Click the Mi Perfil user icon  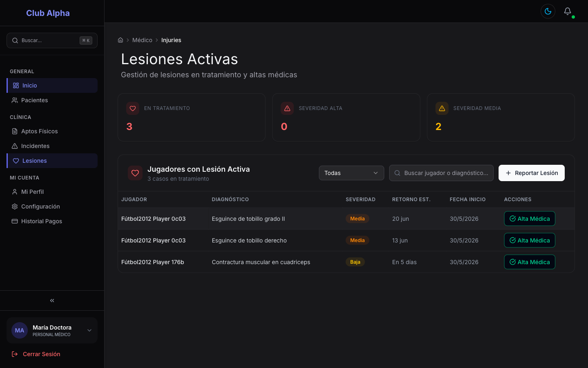(x=15, y=192)
